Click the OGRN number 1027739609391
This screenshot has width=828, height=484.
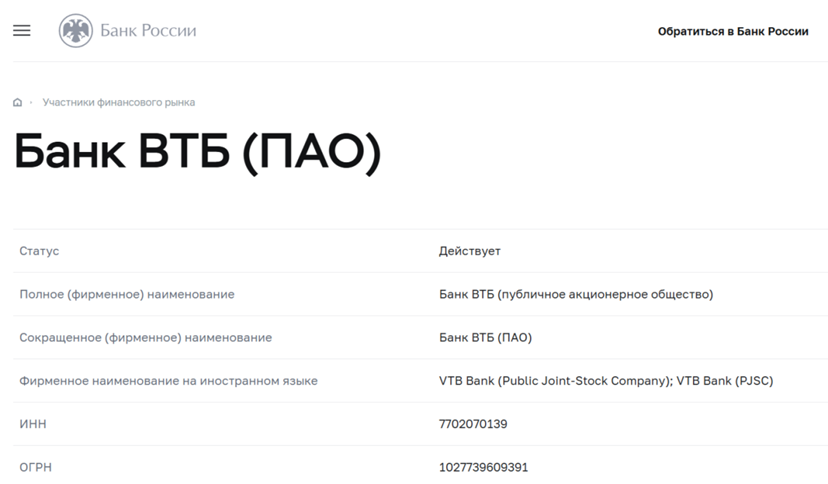(x=483, y=467)
